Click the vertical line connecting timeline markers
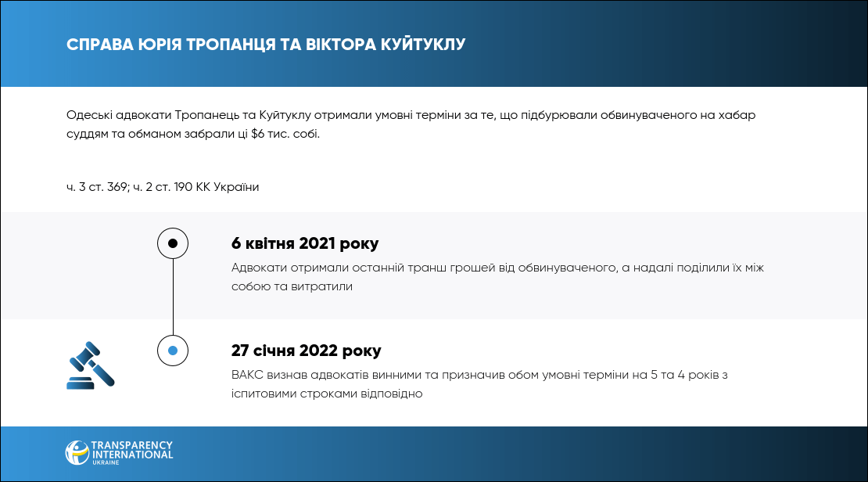 tap(173, 297)
